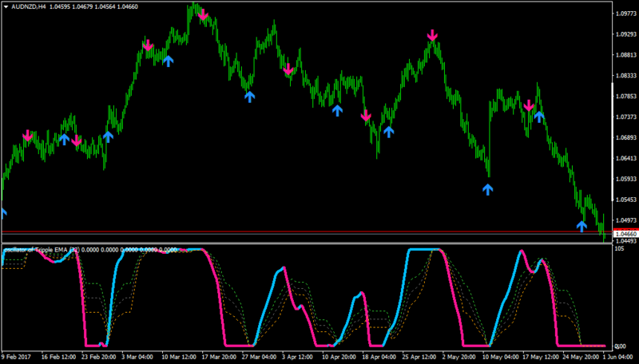Click the 23 Feb 20:00 time label
This screenshot has height=364, width=639.
pos(98,357)
